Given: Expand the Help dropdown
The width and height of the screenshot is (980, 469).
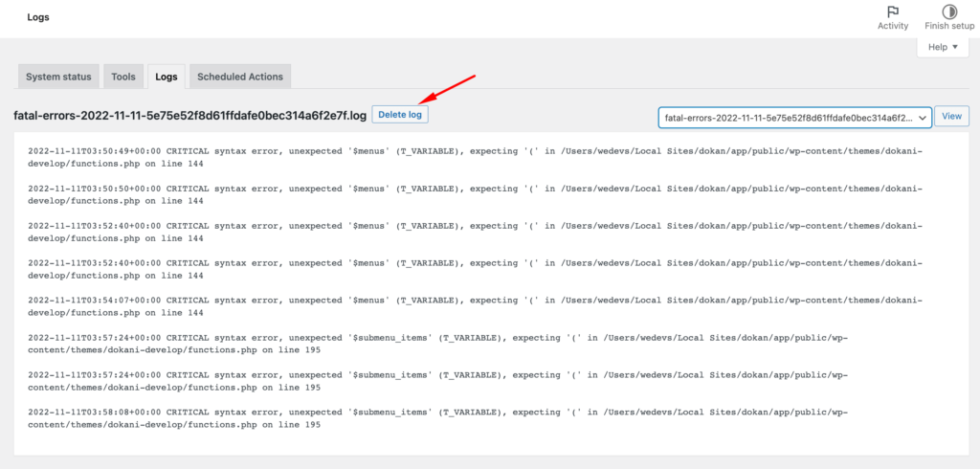Looking at the screenshot, I should point(943,47).
